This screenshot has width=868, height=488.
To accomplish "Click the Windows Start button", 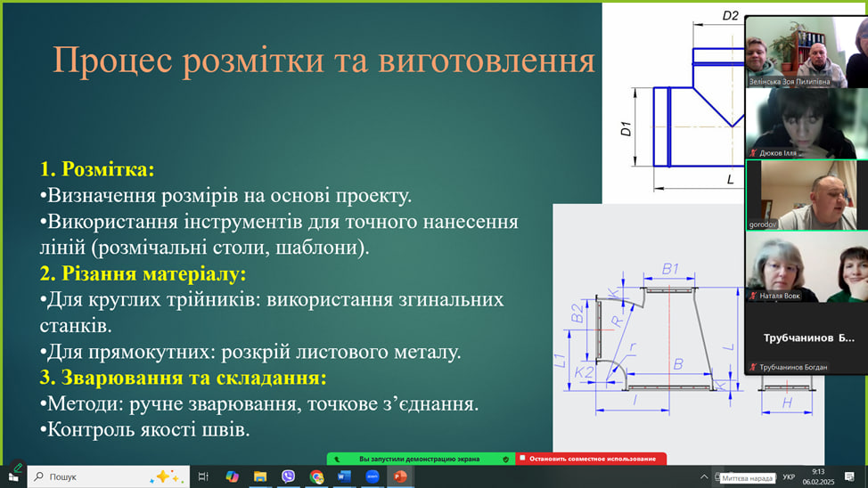I will click(13, 477).
